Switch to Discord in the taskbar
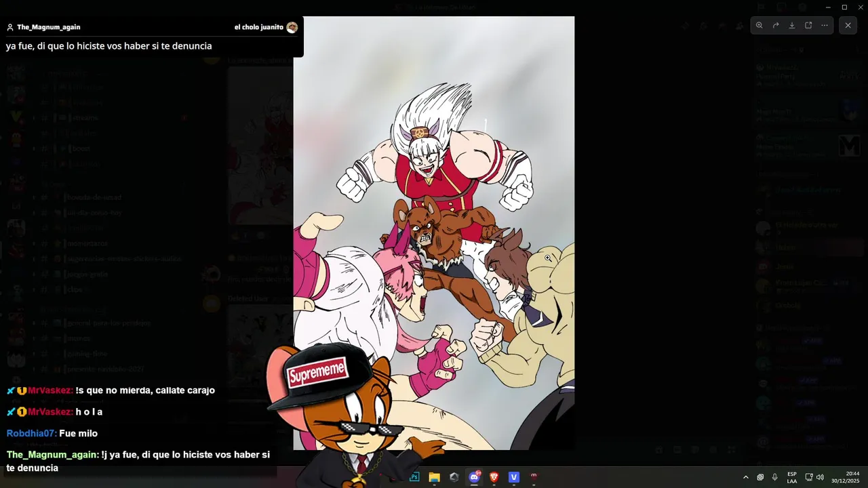This screenshot has width=868, height=488. coord(474,477)
